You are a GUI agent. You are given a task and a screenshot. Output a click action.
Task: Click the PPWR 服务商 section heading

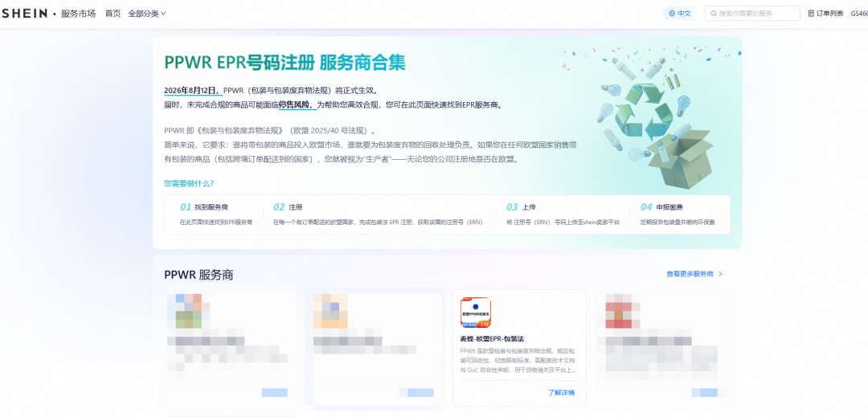tap(199, 274)
